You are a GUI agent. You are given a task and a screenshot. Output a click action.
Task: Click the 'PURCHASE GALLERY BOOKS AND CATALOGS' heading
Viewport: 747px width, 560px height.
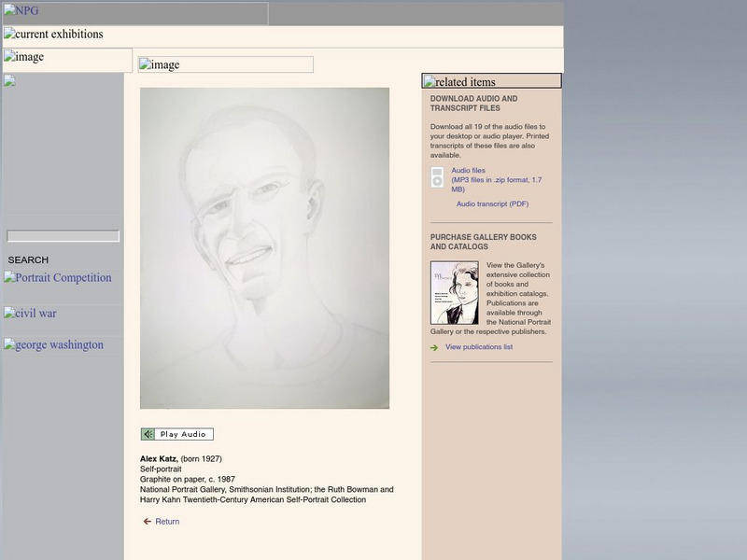(x=483, y=242)
